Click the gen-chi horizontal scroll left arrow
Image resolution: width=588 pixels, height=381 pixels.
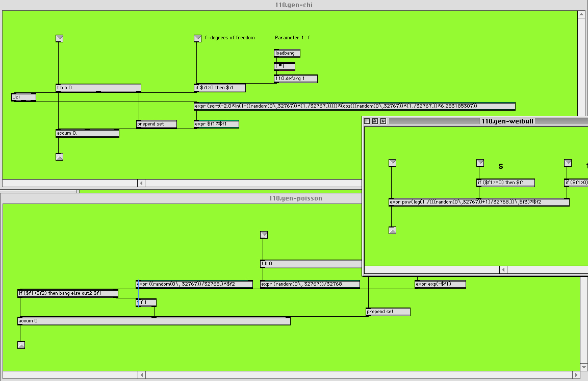coord(141,183)
